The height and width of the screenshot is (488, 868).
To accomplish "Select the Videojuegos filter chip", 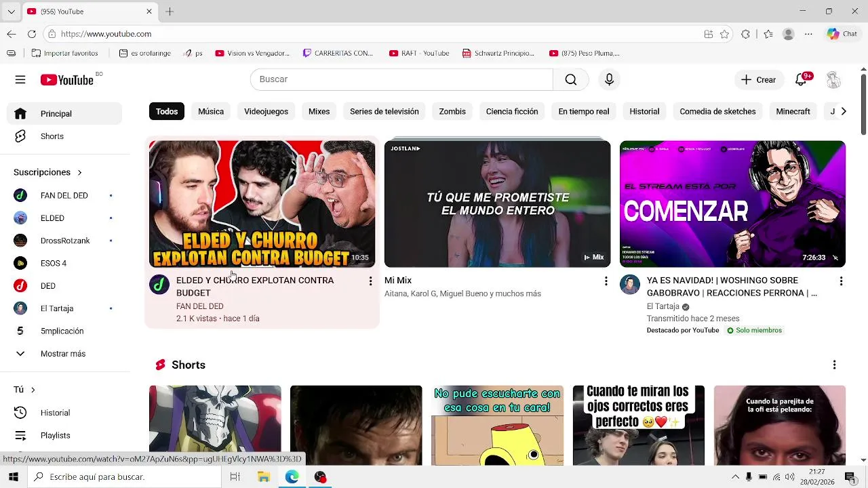I will point(266,111).
